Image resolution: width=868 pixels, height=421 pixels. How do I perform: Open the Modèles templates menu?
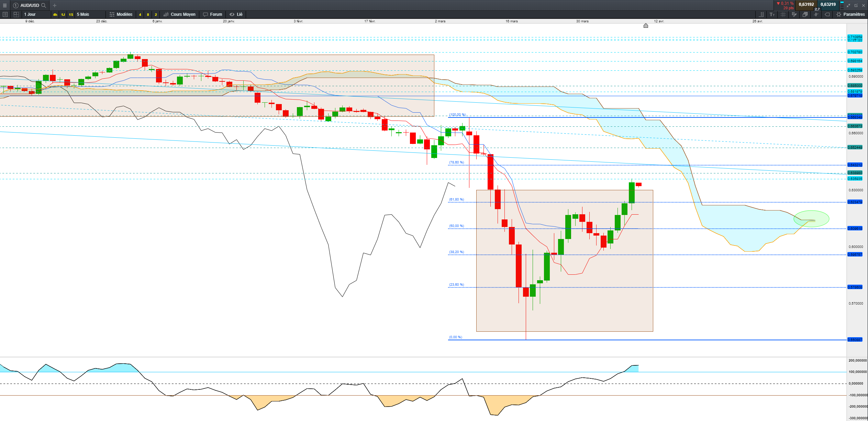pyautogui.click(x=121, y=14)
